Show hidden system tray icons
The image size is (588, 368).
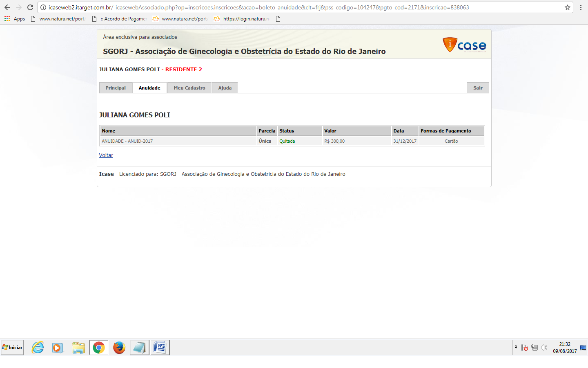[x=516, y=347]
